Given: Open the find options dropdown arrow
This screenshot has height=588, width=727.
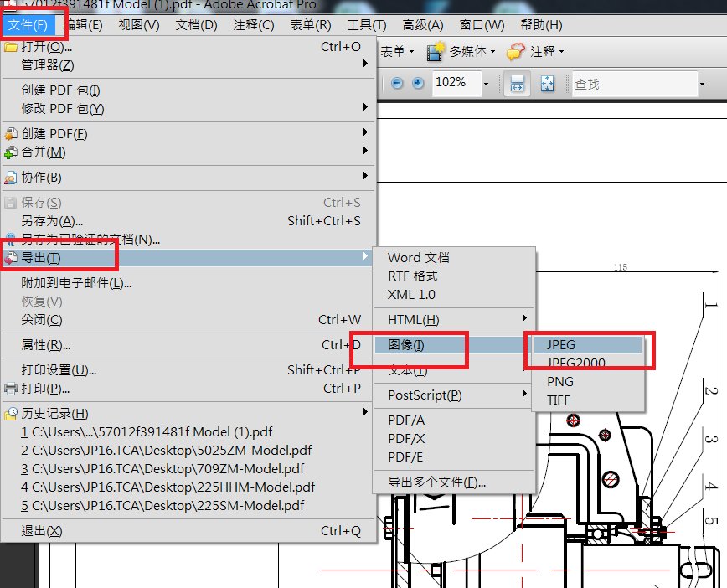Looking at the screenshot, I should (x=702, y=84).
